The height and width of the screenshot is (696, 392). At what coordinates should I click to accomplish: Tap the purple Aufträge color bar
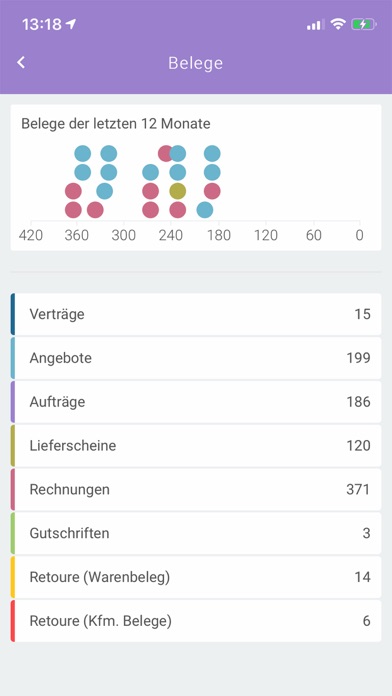pos(13,402)
